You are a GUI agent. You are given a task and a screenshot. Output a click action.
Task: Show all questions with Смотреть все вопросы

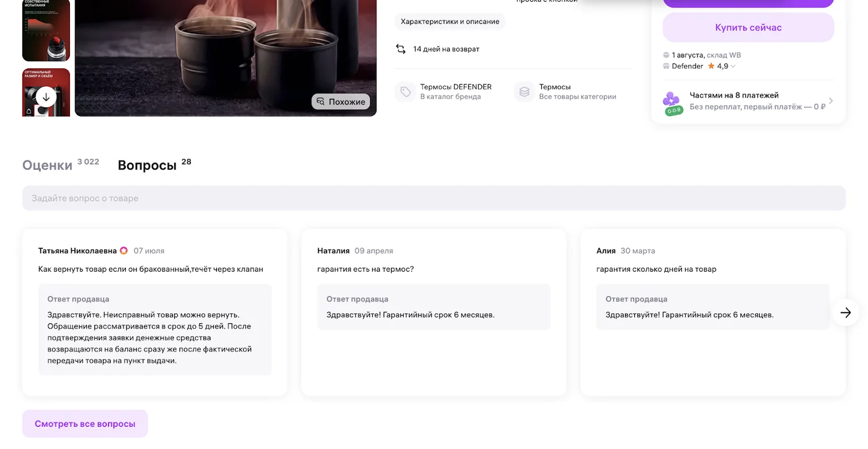click(85, 424)
